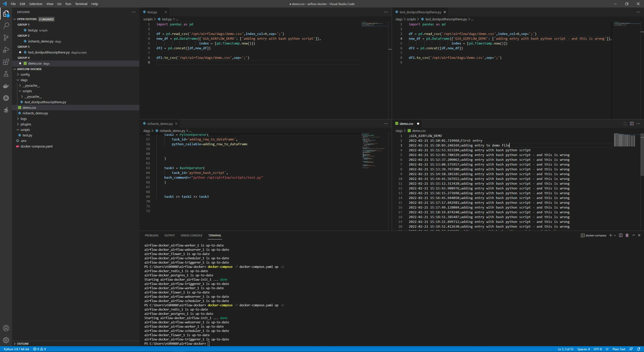Switch to the PROBLEMS panel tab
The width and height of the screenshot is (644, 352).
(x=151, y=235)
